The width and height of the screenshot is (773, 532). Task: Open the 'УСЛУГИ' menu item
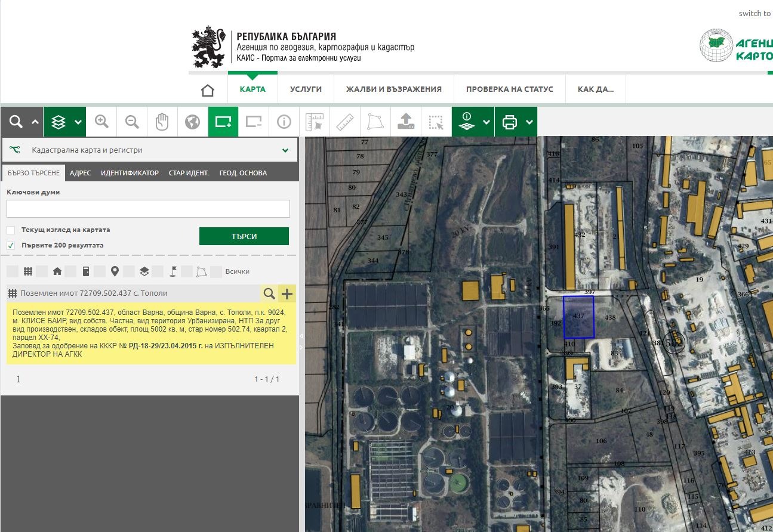tap(306, 89)
